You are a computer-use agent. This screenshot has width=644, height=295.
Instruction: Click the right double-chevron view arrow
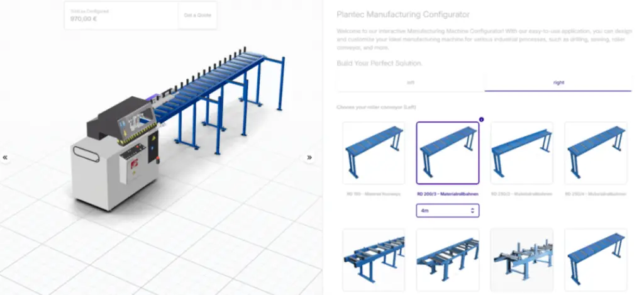click(x=309, y=157)
